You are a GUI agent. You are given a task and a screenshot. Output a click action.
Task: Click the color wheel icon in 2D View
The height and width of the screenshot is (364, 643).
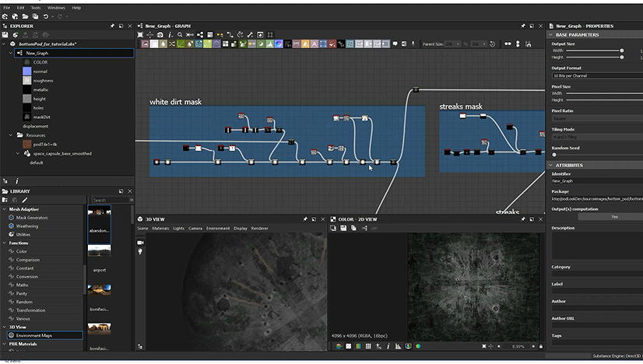coord(418,346)
